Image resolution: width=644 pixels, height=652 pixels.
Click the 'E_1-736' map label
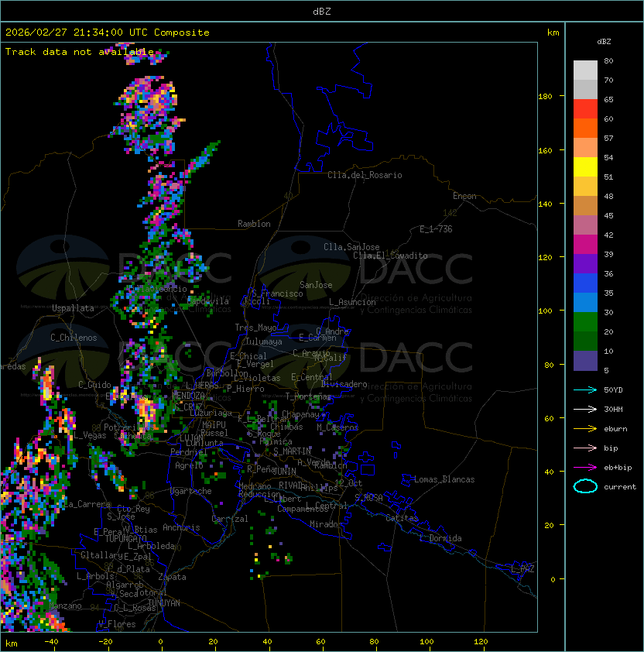[x=436, y=229]
